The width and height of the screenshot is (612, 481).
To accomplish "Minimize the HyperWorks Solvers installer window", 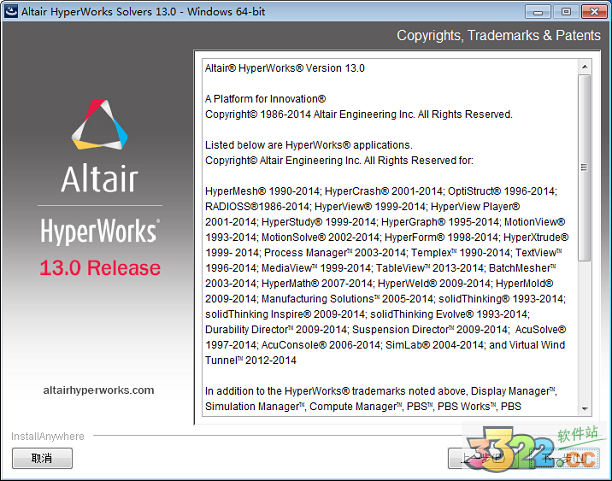I will (538, 12).
